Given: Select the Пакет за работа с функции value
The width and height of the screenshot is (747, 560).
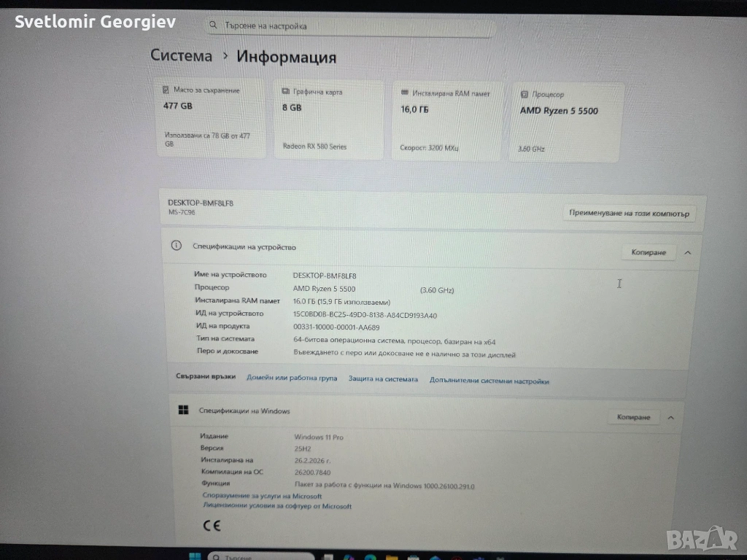Looking at the screenshot, I should coord(384,485).
